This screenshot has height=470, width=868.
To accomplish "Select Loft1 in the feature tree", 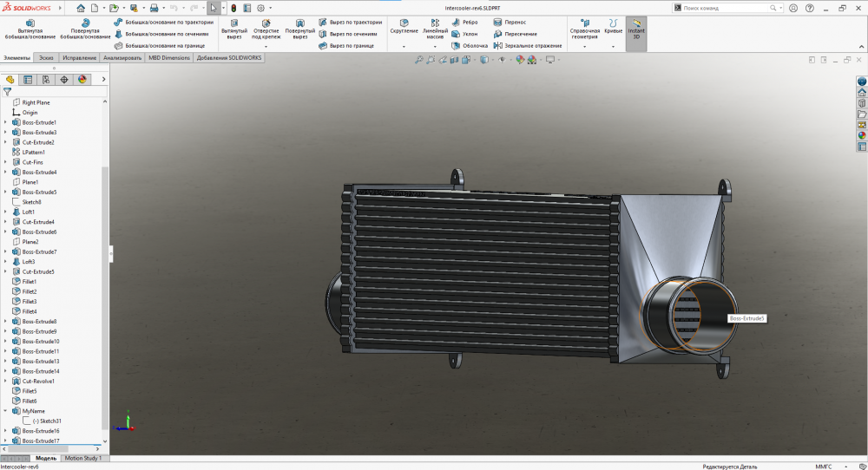I will coord(29,212).
